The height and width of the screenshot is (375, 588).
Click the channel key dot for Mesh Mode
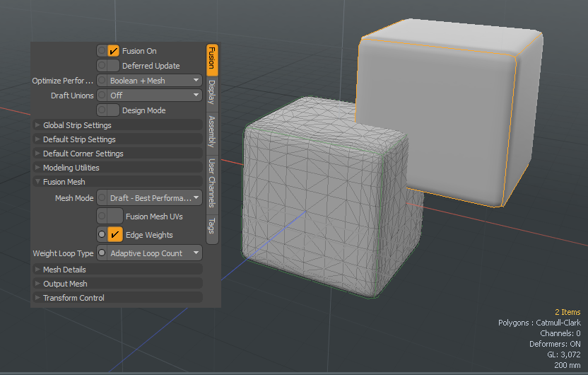102,198
